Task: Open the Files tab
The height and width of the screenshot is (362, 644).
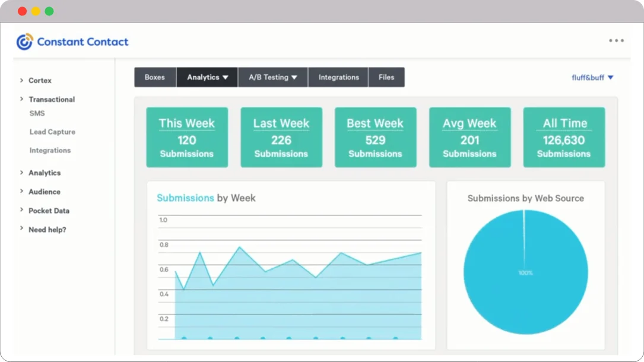Action: coord(386,77)
